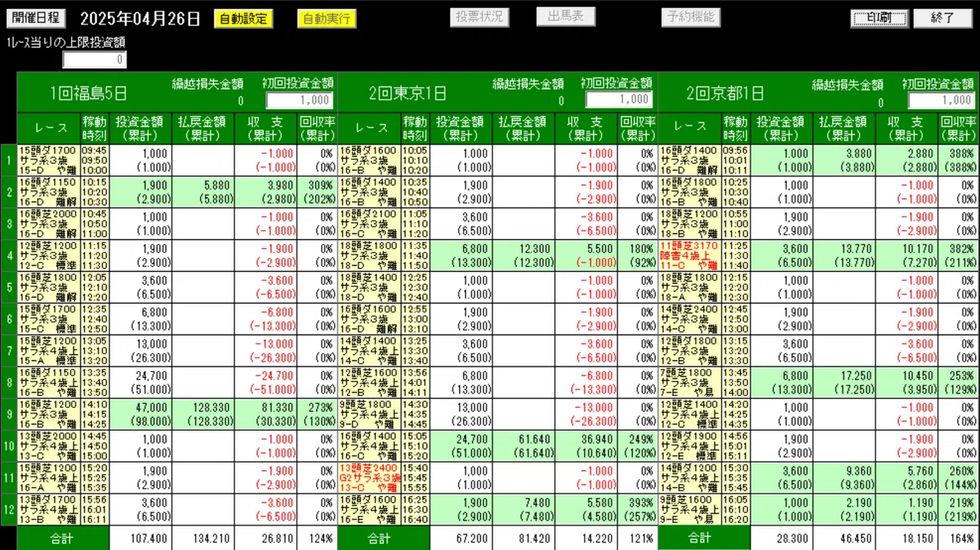980x550 pixels.
Task: Click the 134.210 total payout cell
Action: pyautogui.click(x=203, y=539)
